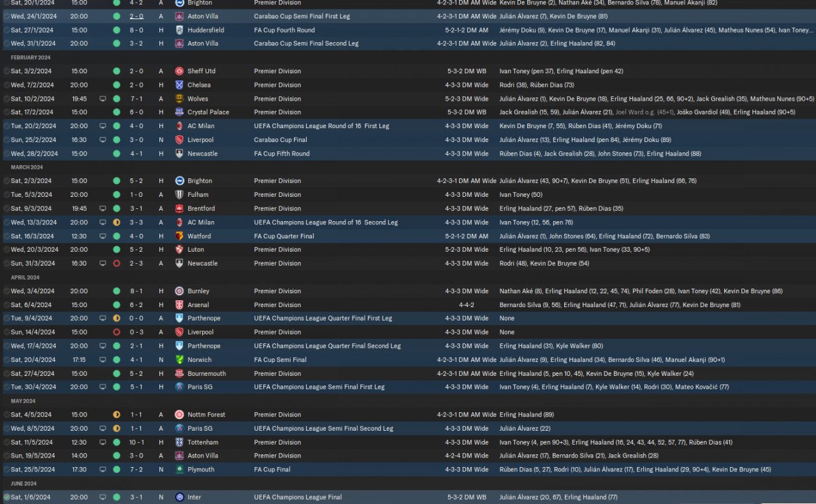Click the 'FA Cup Final' competition text
This screenshot has height=504, width=816.
[273, 470]
